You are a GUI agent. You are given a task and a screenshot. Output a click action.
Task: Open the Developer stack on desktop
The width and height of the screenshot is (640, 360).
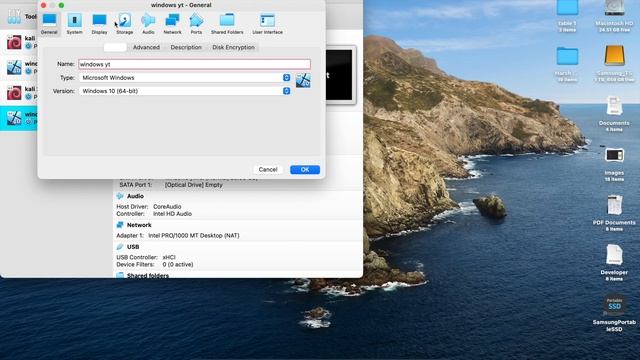pyautogui.click(x=614, y=263)
